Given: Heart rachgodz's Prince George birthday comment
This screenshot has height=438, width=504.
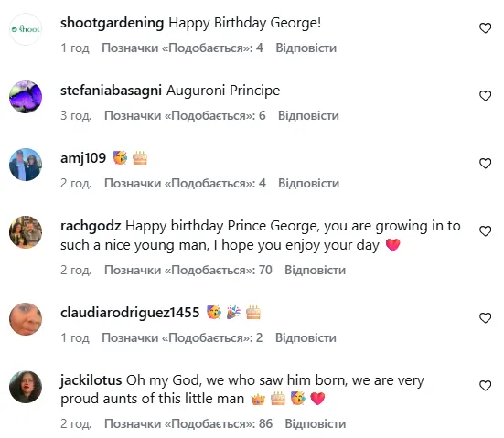Looking at the screenshot, I should coord(485,231).
